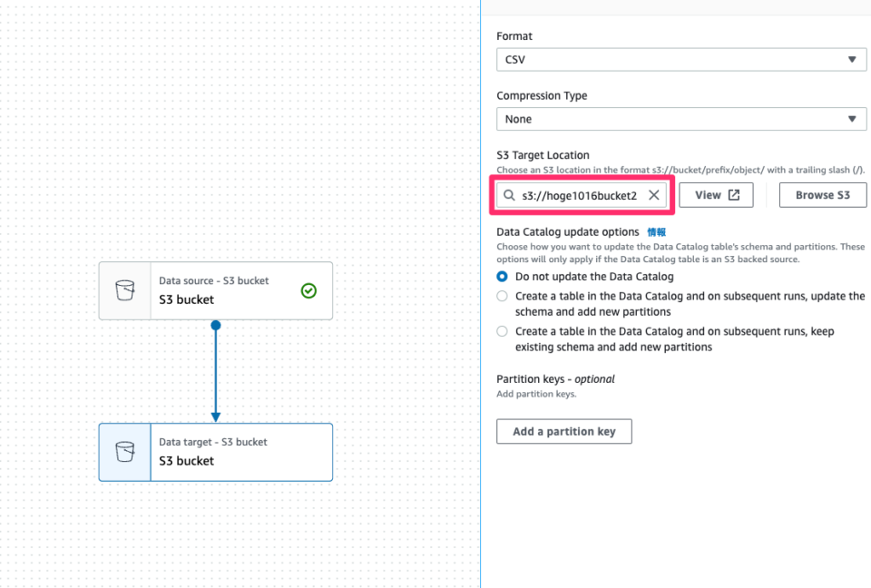Open the Format dropdown showing CSV
The image size is (871, 588).
pos(680,59)
